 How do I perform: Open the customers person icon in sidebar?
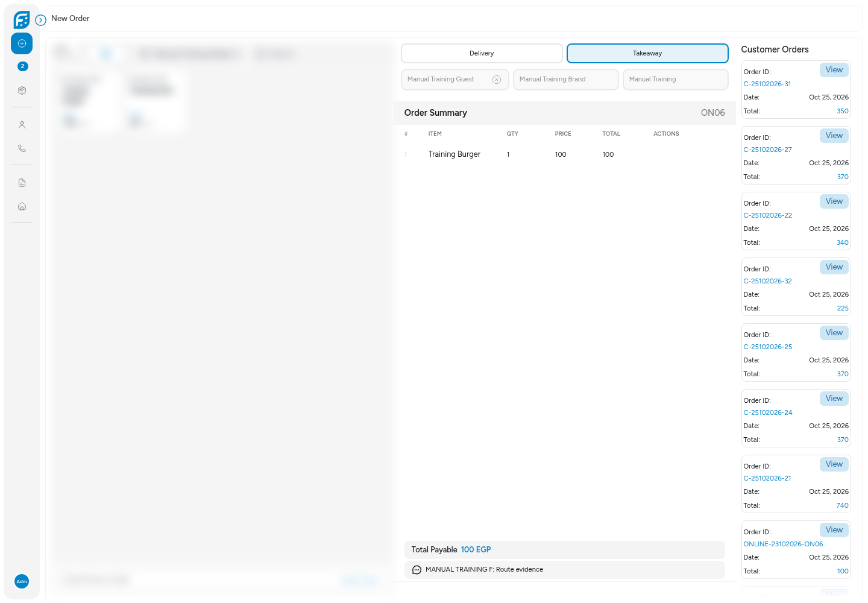(22, 125)
